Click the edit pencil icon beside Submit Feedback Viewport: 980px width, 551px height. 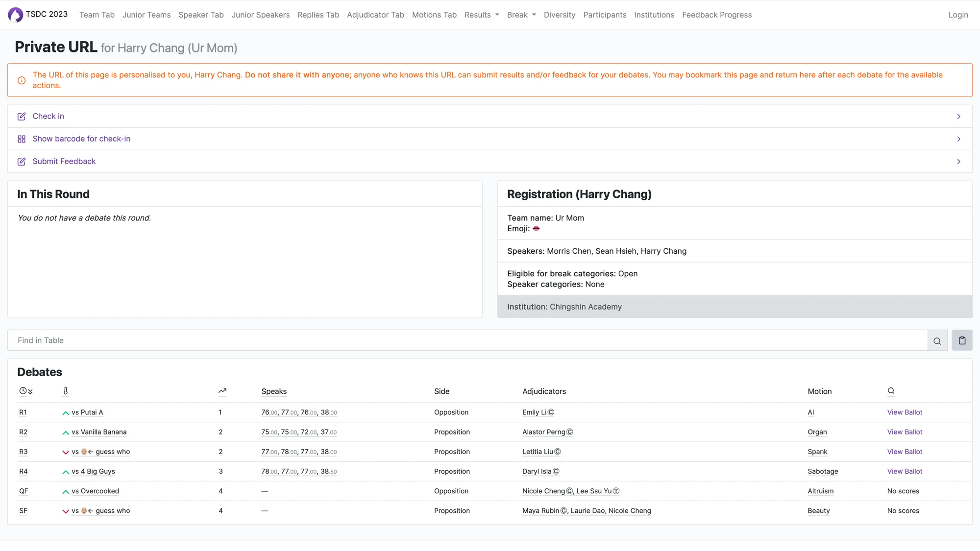[x=22, y=162]
